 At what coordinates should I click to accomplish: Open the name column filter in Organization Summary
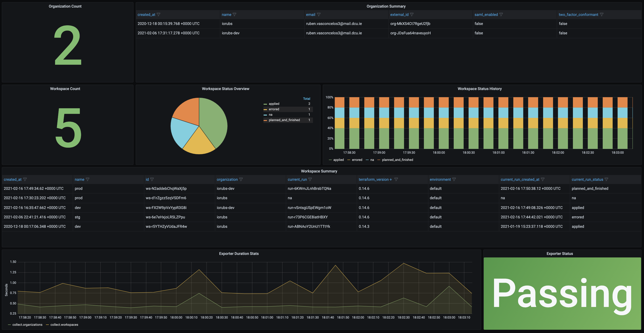pyautogui.click(x=234, y=14)
